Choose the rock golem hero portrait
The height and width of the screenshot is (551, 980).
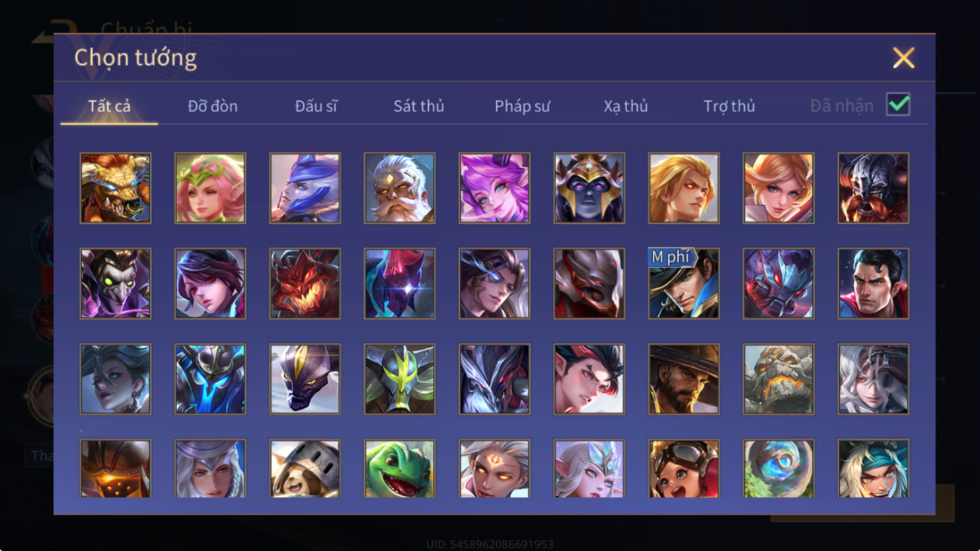point(778,379)
